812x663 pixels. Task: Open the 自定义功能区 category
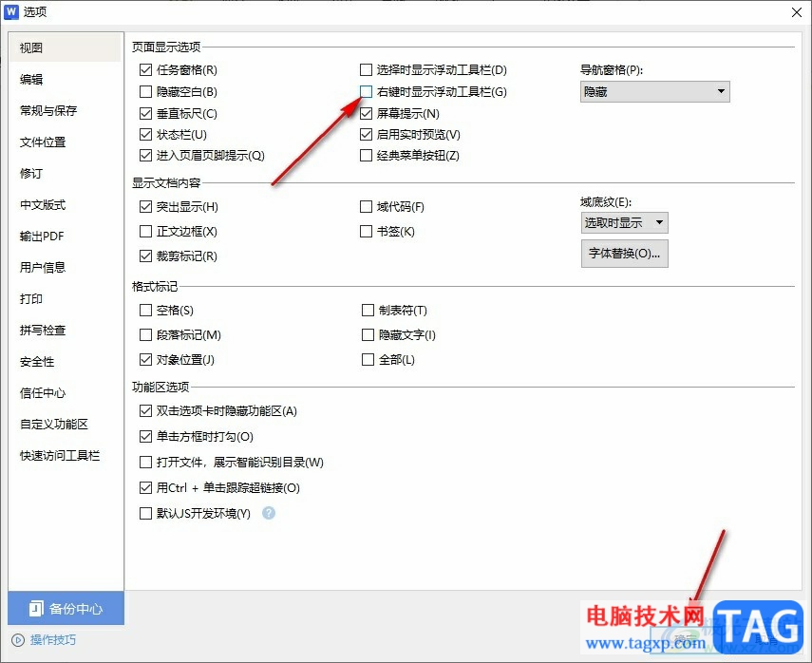(x=66, y=425)
